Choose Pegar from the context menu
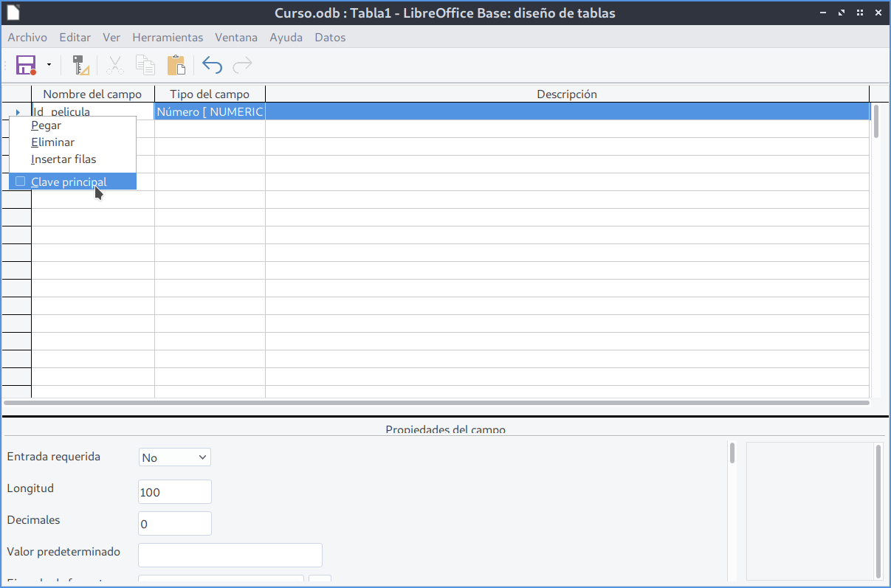Image resolution: width=891 pixels, height=588 pixels. tap(46, 125)
